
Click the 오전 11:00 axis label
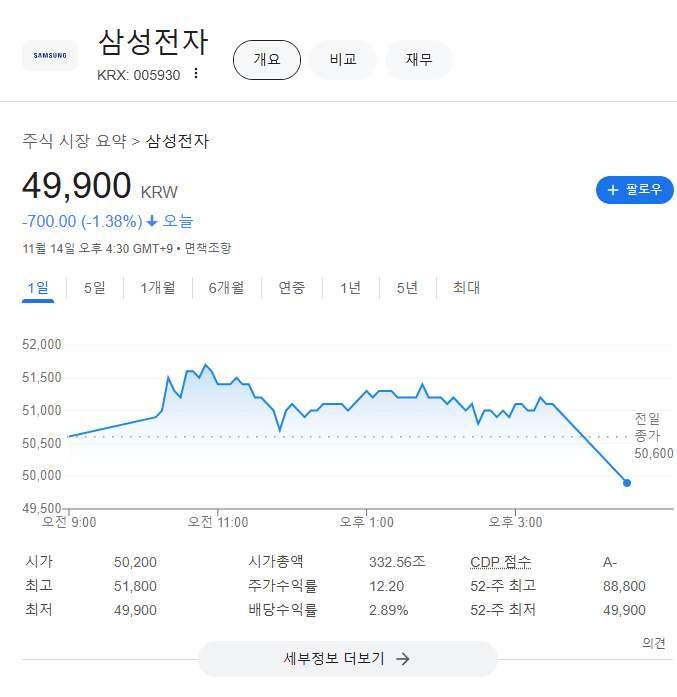pyautogui.click(x=218, y=522)
